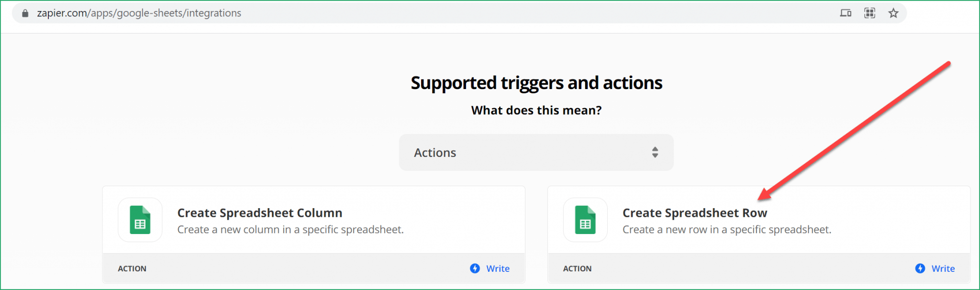The width and height of the screenshot is (980, 290).
Task: Open the QR code icon in address bar
Action: 869,13
